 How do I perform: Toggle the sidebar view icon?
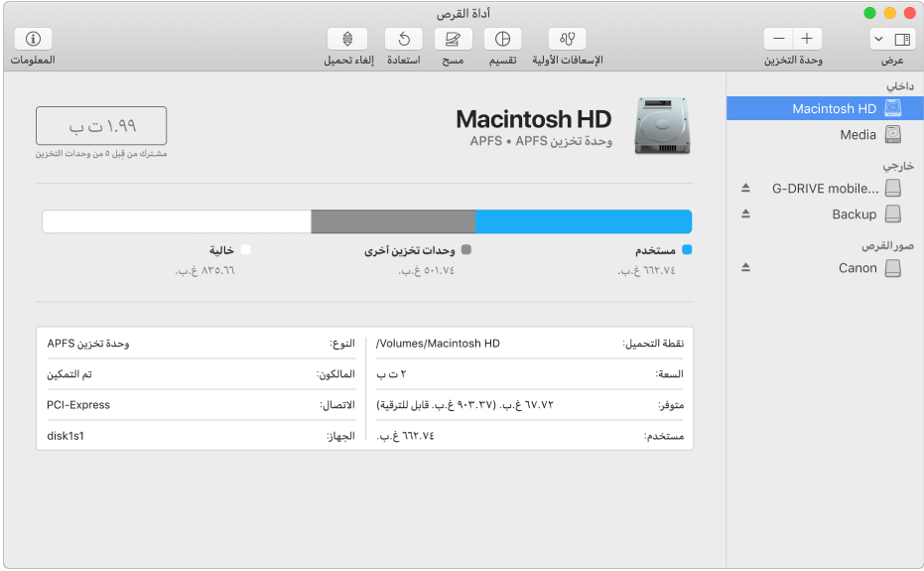point(902,39)
